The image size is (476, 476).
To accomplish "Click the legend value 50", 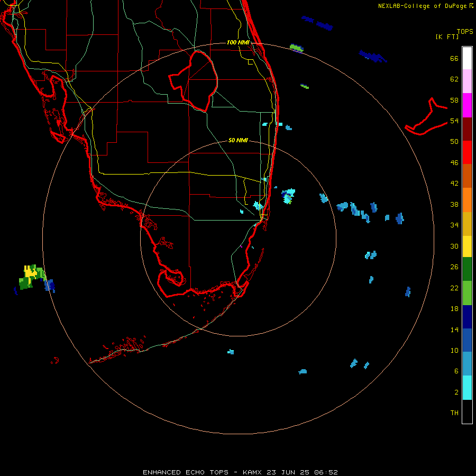I will click(x=454, y=142).
